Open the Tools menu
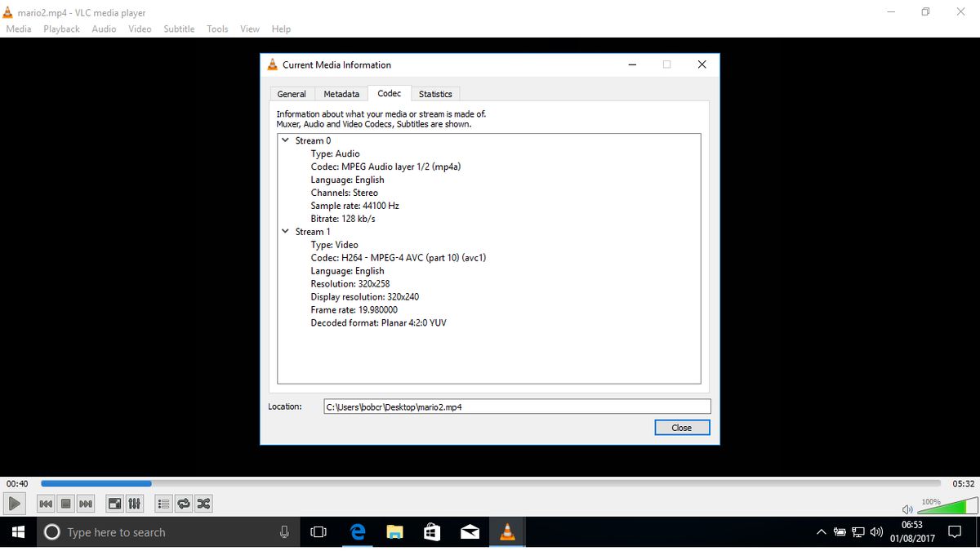Viewport: 980px width, 551px height. pyautogui.click(x=216, y=29)
